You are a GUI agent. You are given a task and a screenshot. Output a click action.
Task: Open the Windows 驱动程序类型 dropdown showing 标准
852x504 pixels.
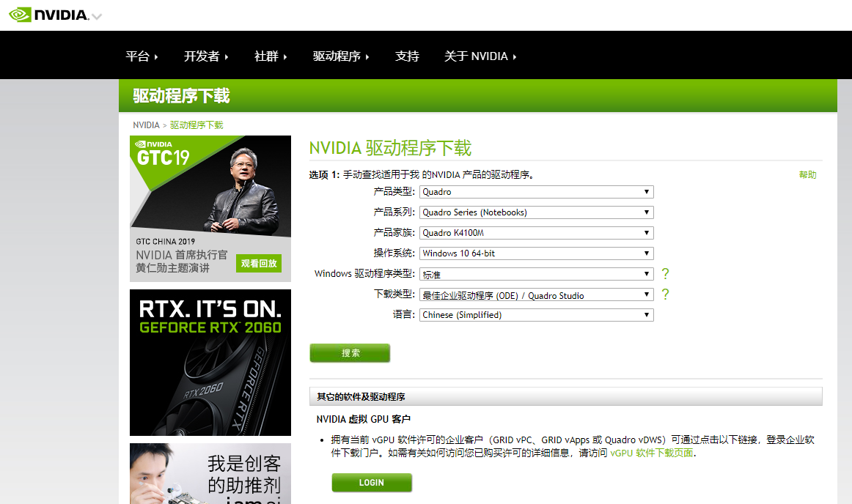[536, 274]
